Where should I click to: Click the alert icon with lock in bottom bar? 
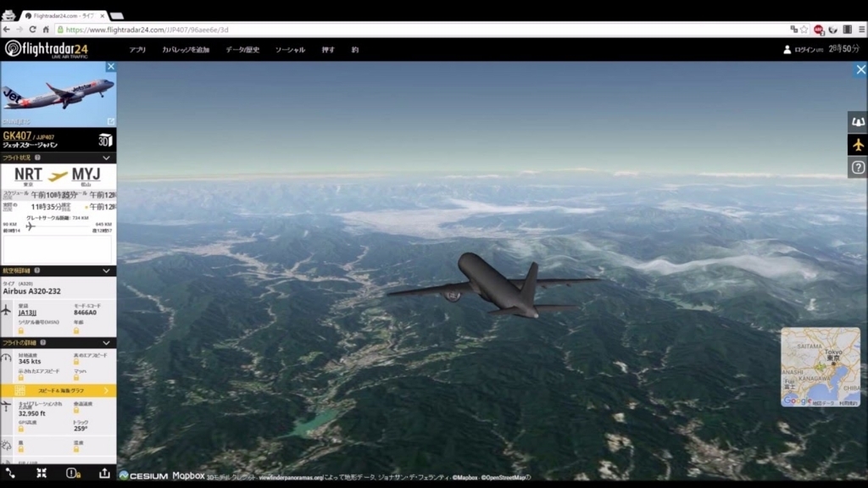point(73,473)
